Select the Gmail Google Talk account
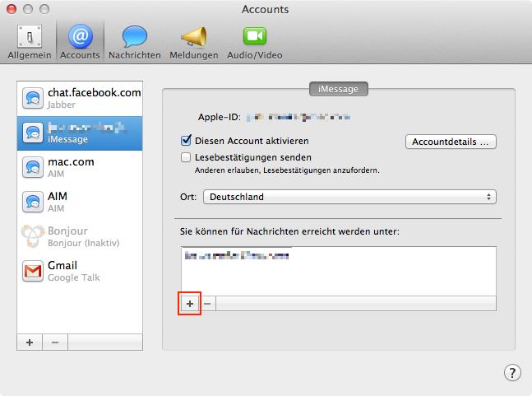The width and height of the screenshot is (532, 396). tap(80, 271)
